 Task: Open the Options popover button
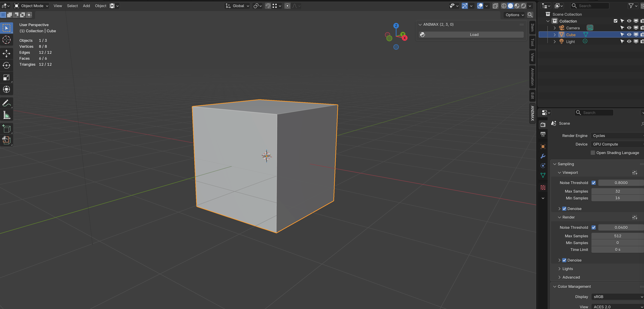coord(515,15)
